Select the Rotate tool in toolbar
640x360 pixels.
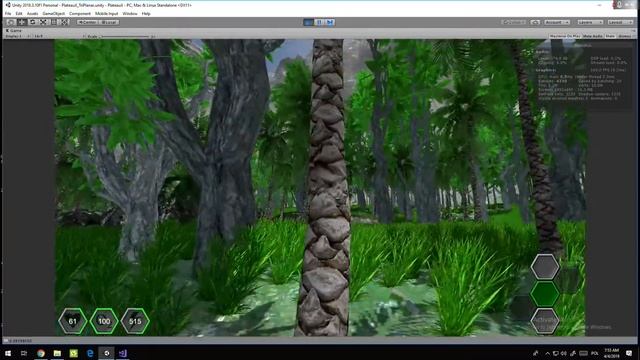coord(32,22)
